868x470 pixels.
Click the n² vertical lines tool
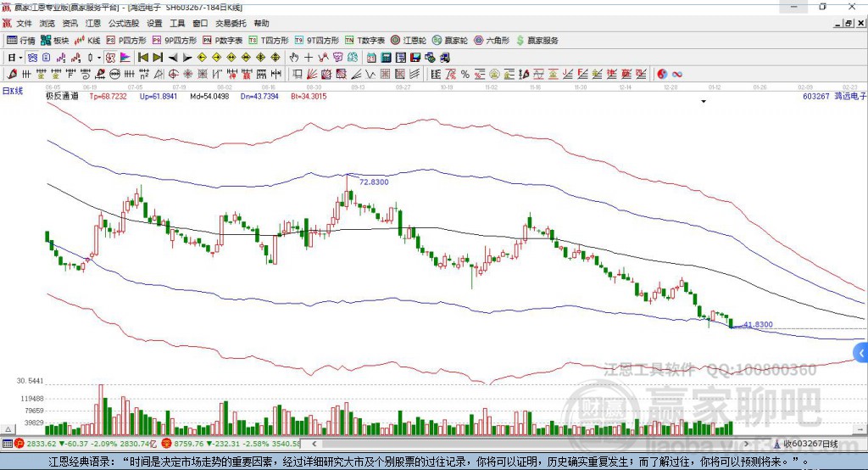pyautogui.click(x=144, y=74)
